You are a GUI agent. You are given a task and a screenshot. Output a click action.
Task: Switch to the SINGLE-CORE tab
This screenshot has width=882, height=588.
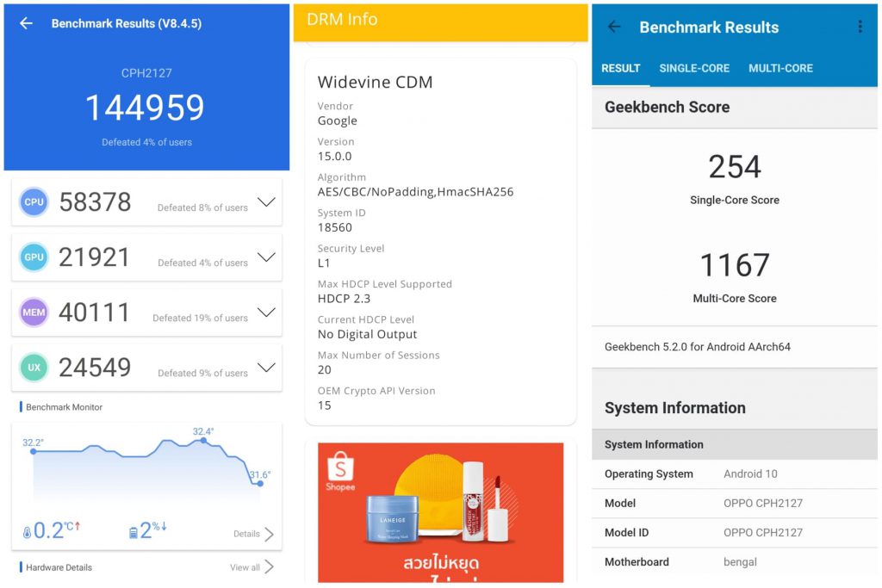(x=694, y=68)
